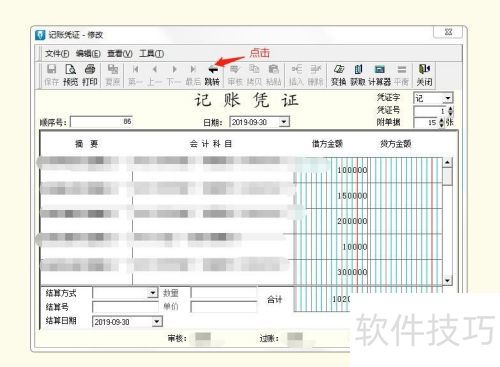The width and height of the screenshot is (500, 367).
Task: Click the 获取 toolbar icon
Action: point(358,75)
